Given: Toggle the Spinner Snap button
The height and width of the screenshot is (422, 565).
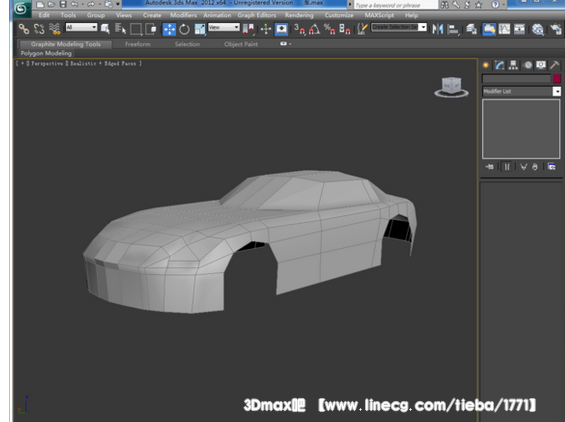Looking at the screenshot, I should (x=344, y=29).
